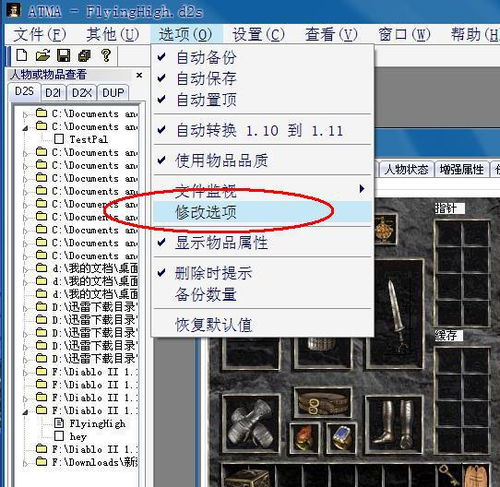Open the 窗口(W) menu

click(x=404, y=34)
